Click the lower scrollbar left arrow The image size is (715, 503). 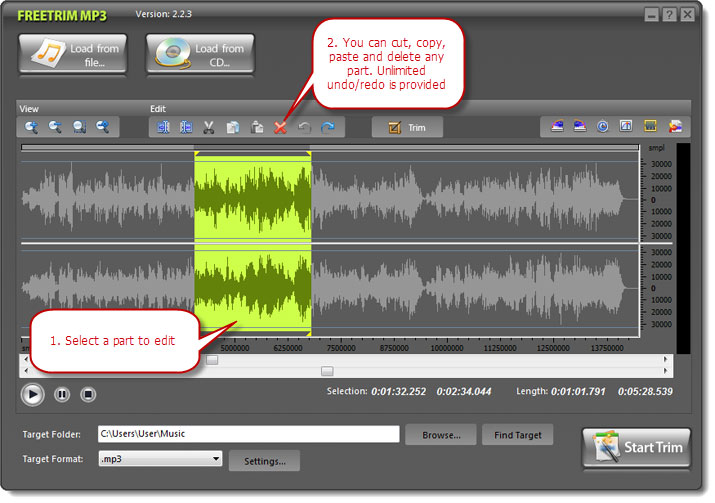26,370
